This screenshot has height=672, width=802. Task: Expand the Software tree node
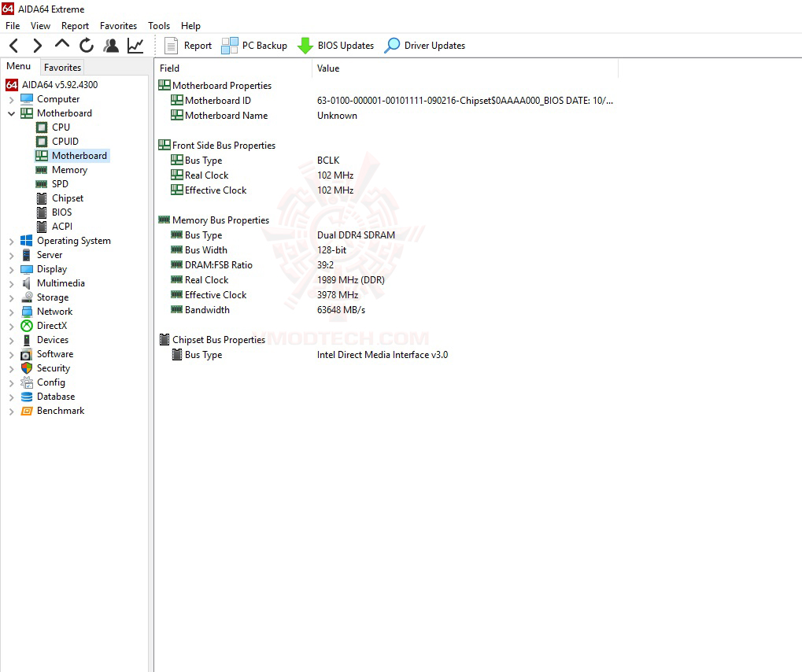click(11, 354)
